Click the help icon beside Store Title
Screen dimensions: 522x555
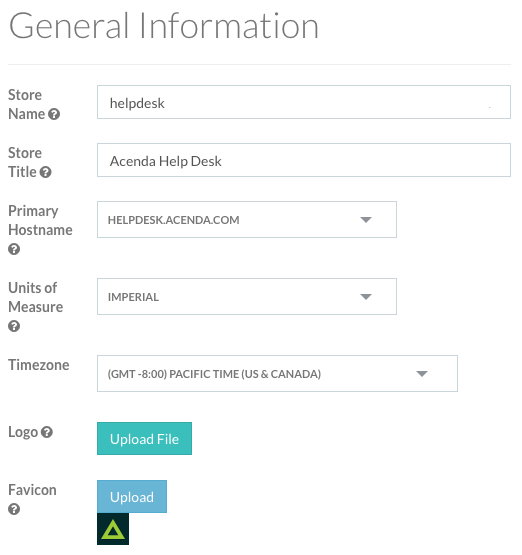tap(45, 172)
